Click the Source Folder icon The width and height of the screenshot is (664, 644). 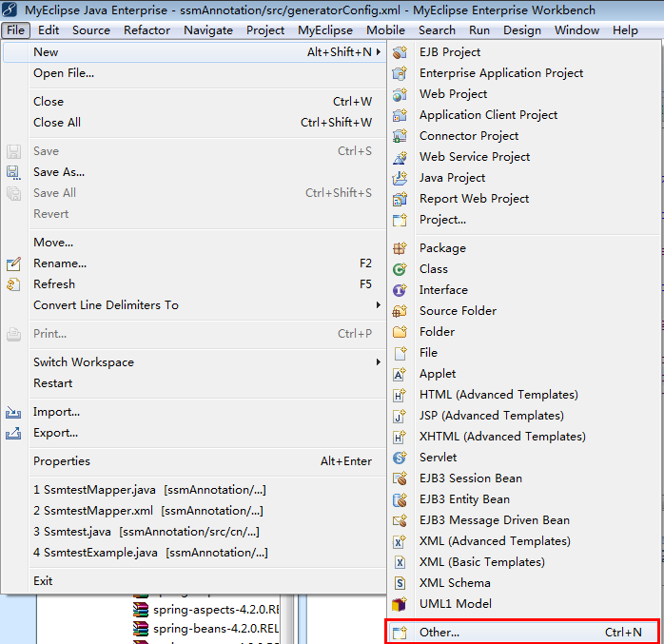400,311
